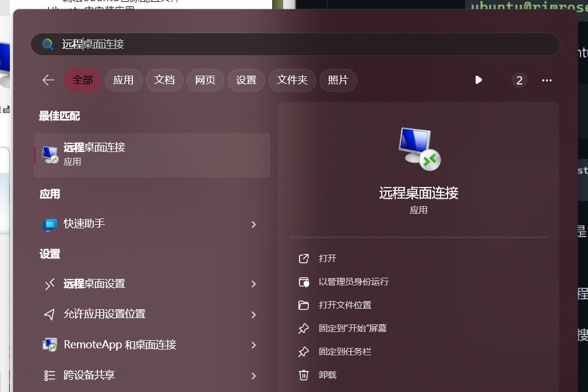Screen dimensions: 588x392
Task: Choose 打开文件位置
Action: pyautogui.click(x=345, y=305)
